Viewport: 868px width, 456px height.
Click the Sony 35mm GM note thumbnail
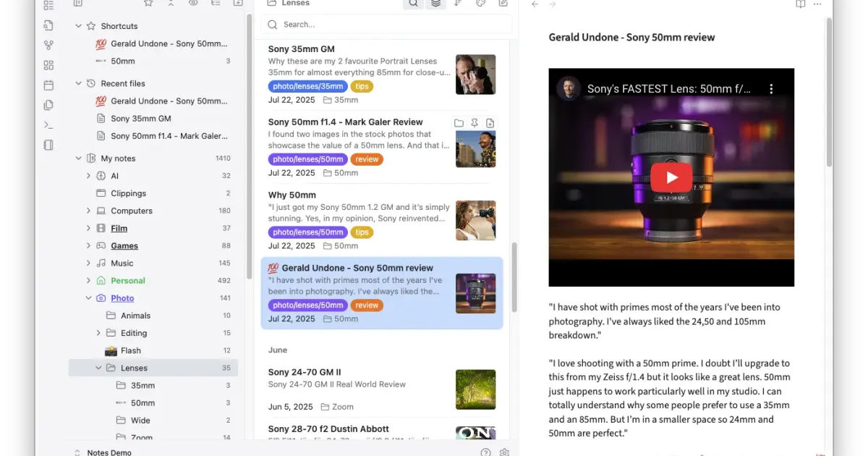pos(476,75)
